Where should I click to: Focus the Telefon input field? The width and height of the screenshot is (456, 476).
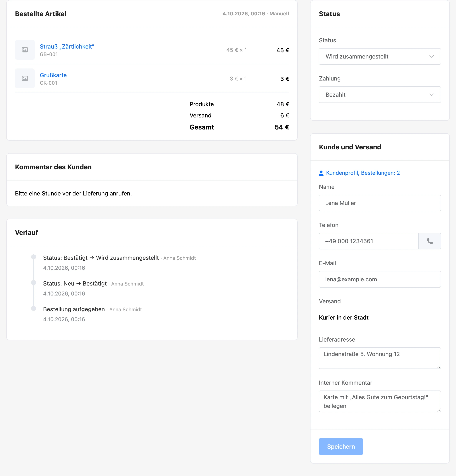(369, 241)
